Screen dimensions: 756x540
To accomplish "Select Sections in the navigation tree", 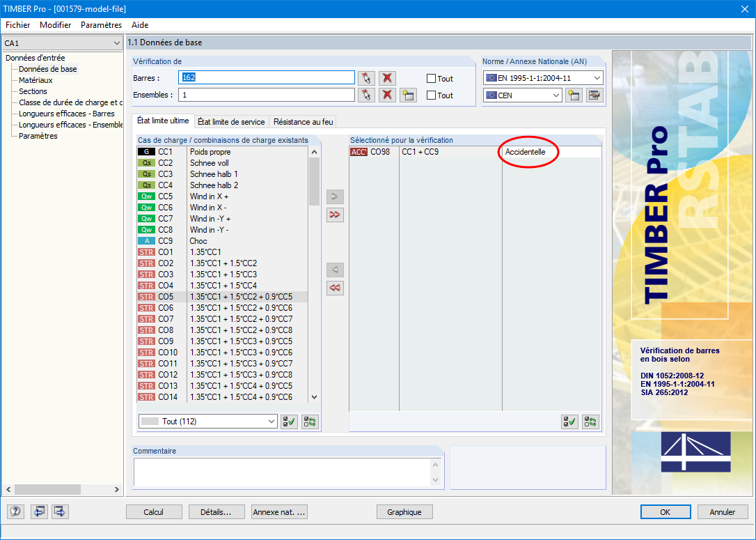I will [x=33, y=91].
